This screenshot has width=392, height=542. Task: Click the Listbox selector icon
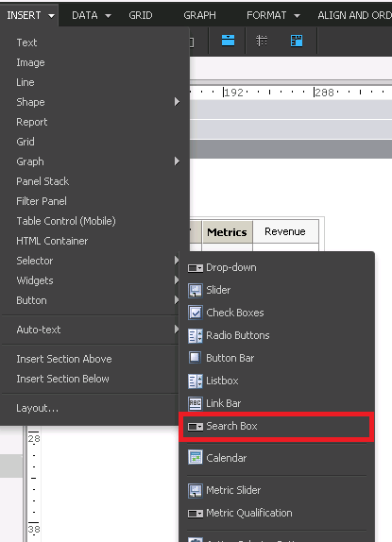(x=196, y=381)
